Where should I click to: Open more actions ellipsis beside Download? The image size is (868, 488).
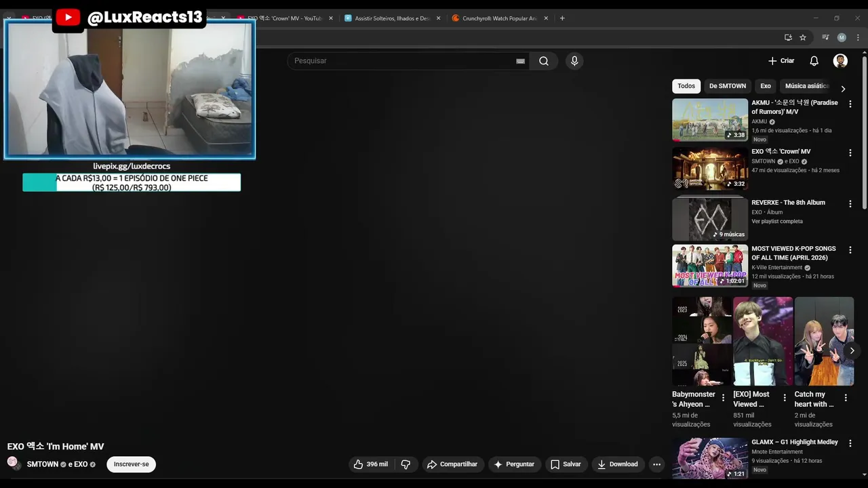(656, 464)
